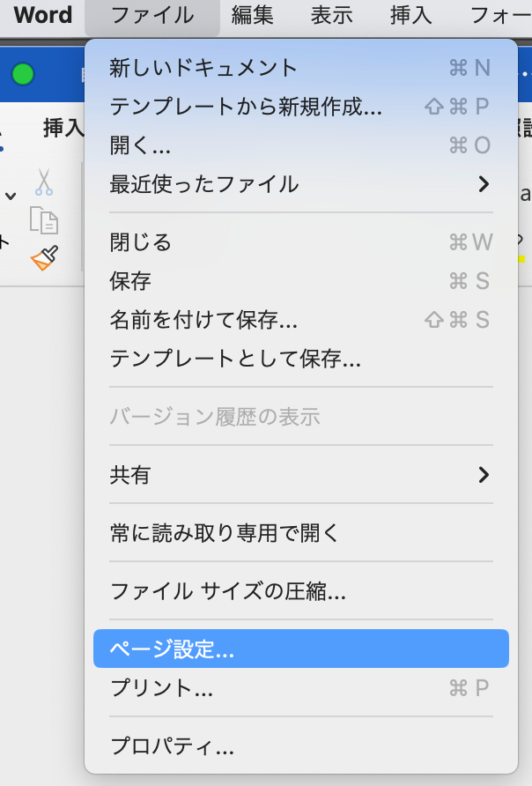The height and width of the screenshot is (786, 532).
Task: Open the 挿入 menu in menu bar
Action: click(x=411, y=15)
